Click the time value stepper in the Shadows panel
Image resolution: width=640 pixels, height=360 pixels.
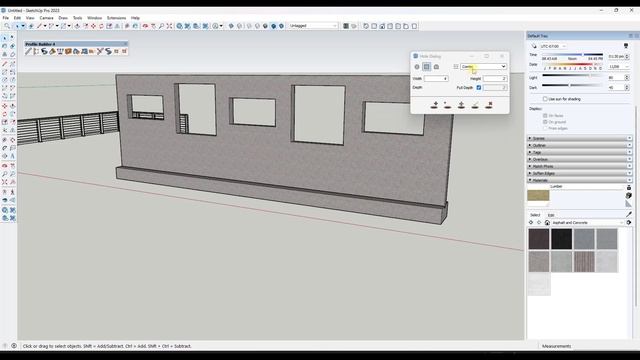coord(627,56)
